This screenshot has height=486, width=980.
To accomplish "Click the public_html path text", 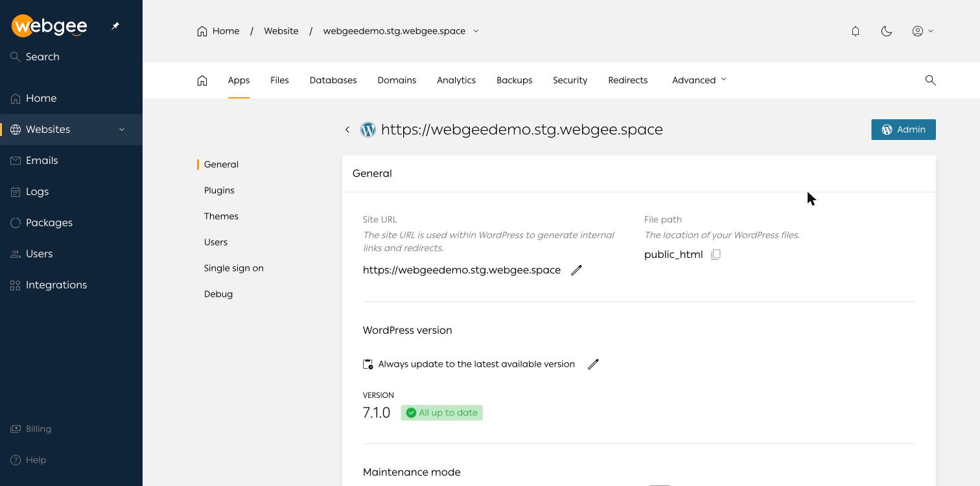I will [673, 255].
